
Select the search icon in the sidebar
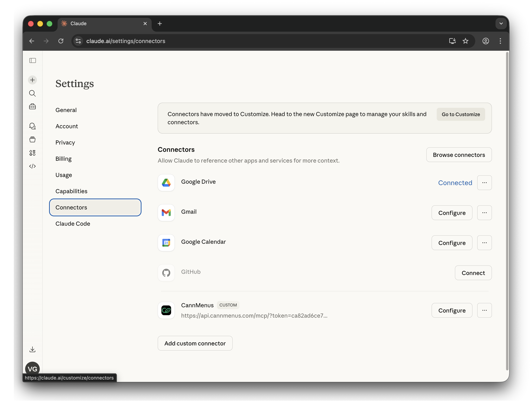click(32, 93)
